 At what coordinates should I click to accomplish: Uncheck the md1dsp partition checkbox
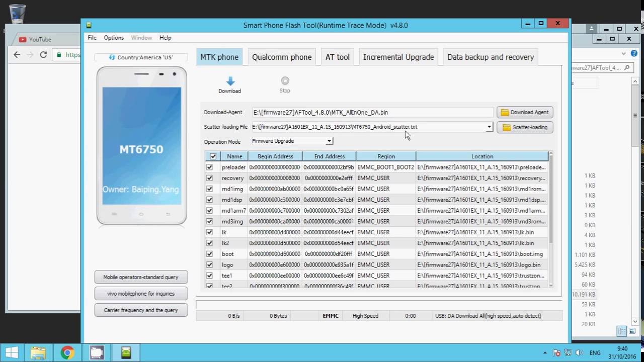210,200
